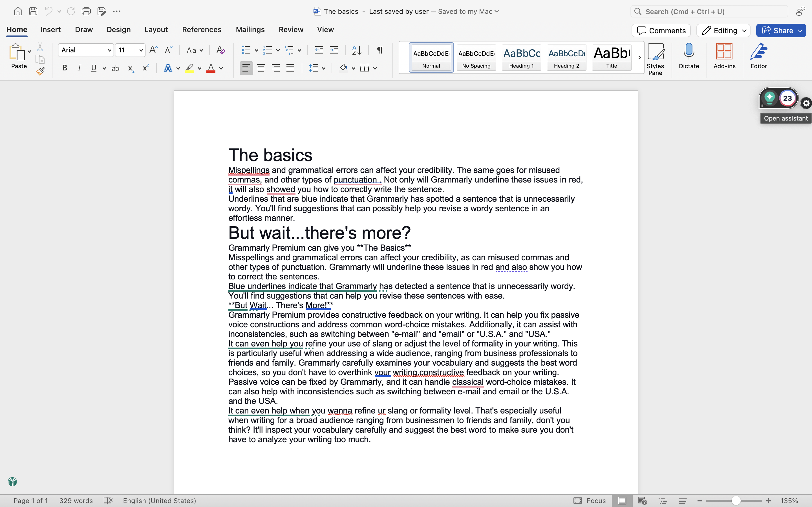
Task: Open the Review tab
Action: (291, 30)
